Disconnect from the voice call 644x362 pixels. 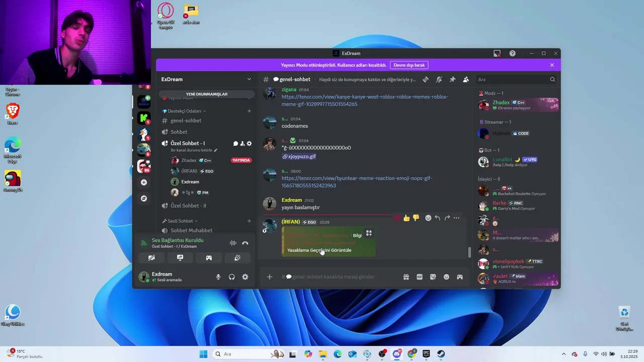[245, 243]
